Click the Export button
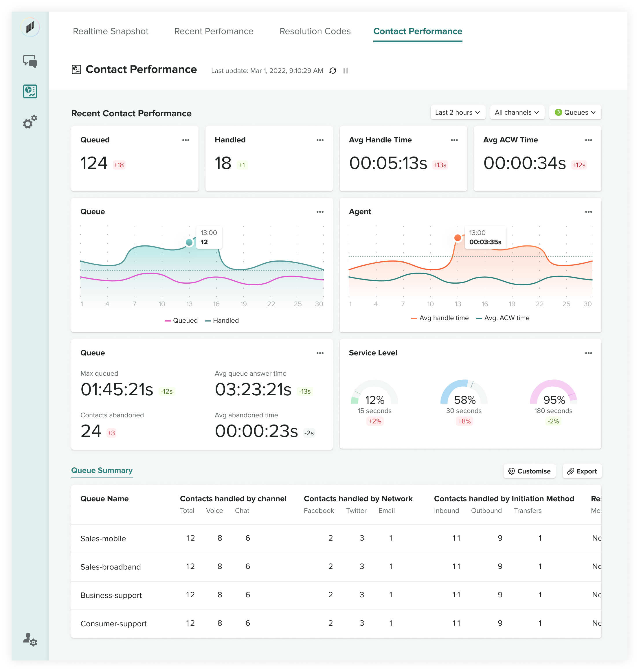Screen dimensions: 639x672 582,471
